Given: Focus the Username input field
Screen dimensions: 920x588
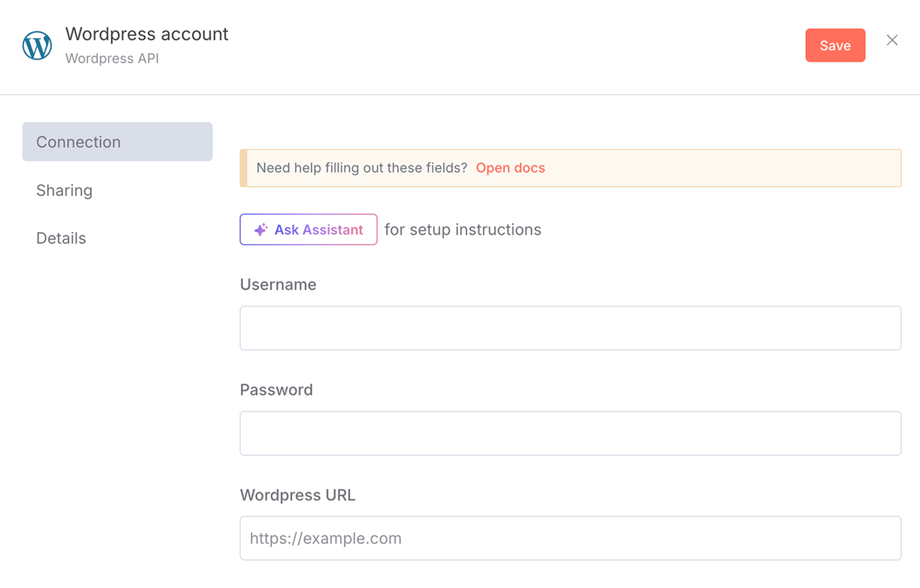Looking at the screenshot, I should click(x=570, y=328).
